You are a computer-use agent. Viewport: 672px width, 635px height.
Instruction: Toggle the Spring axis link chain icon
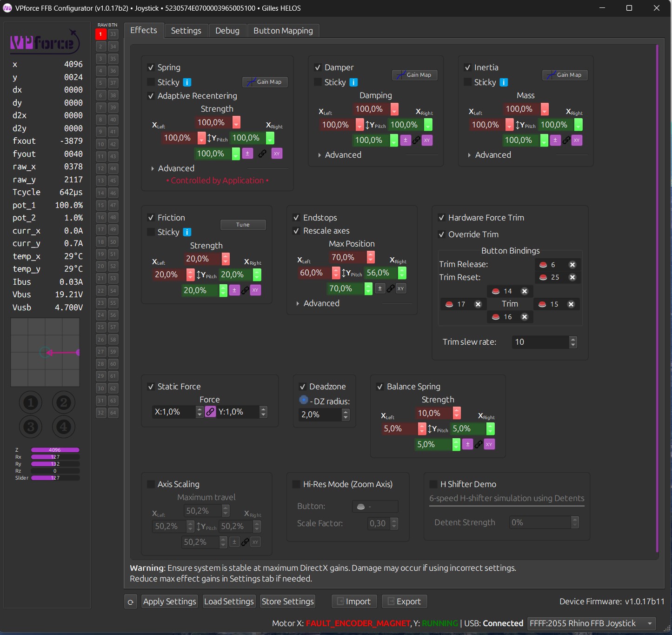262,154
